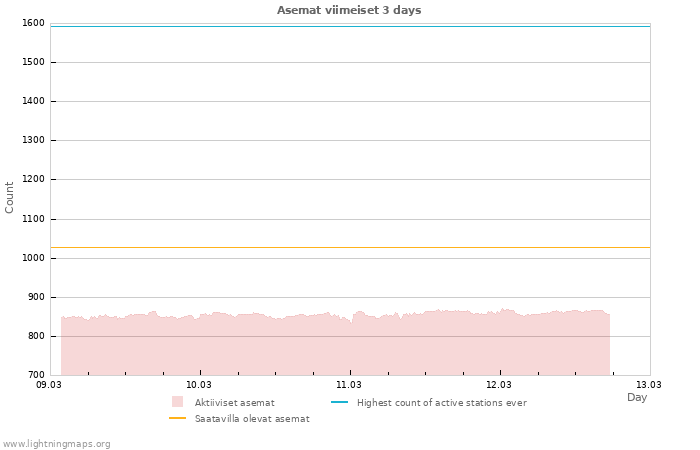
Task: Click the 700 y-axis tick value
Action: (36, 375)
